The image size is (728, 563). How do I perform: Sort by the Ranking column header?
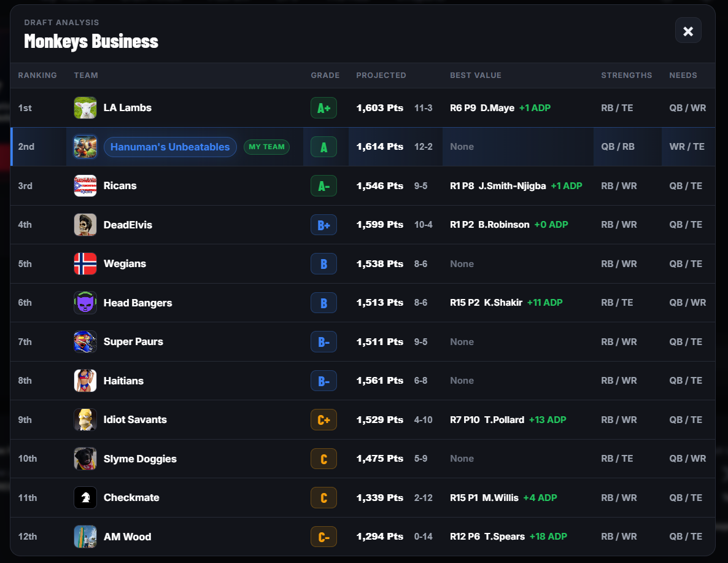pos(37,76)
